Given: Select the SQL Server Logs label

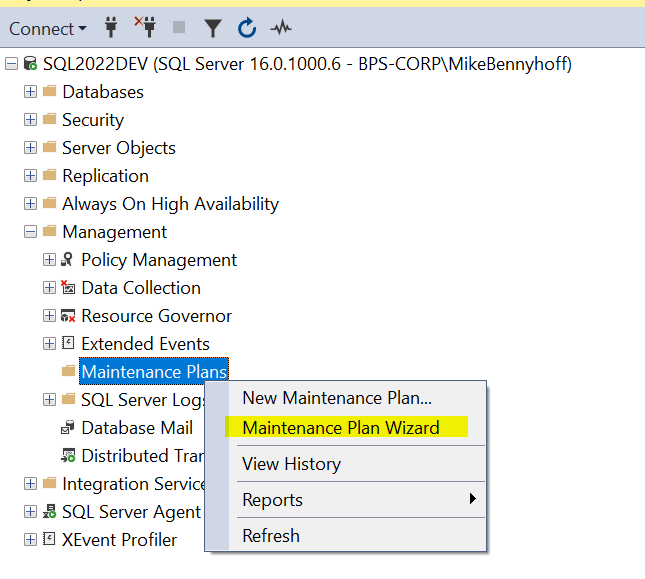Looking at the screenshot, I should tap(143, 400).
